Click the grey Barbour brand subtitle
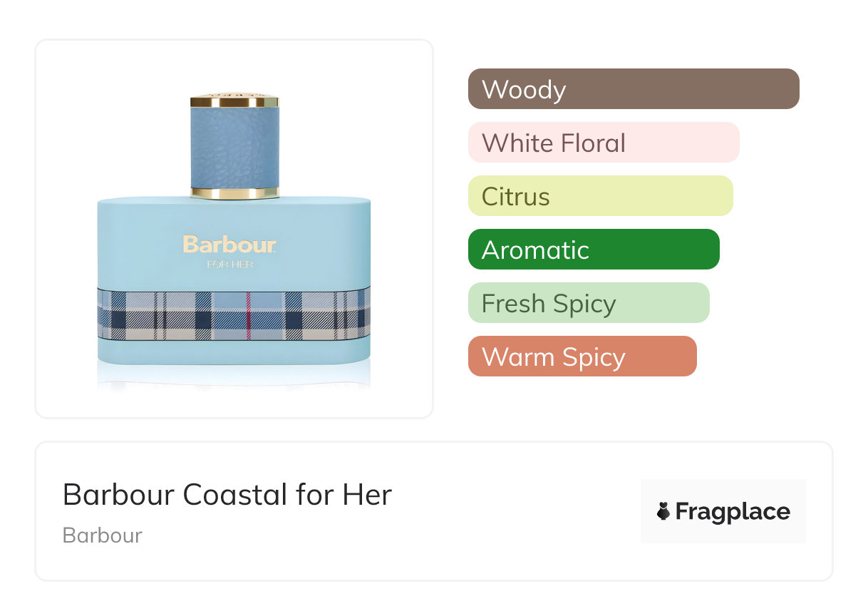868x616 pixels. click(x=103, y=535)
